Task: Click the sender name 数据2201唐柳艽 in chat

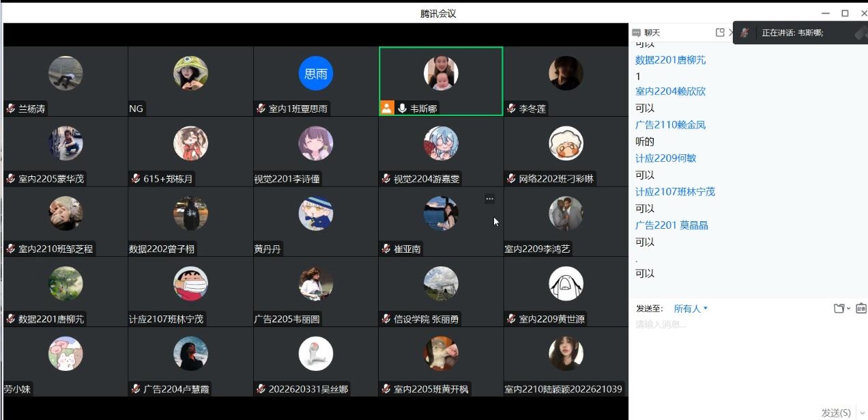Action: click(x=671, y=60)
